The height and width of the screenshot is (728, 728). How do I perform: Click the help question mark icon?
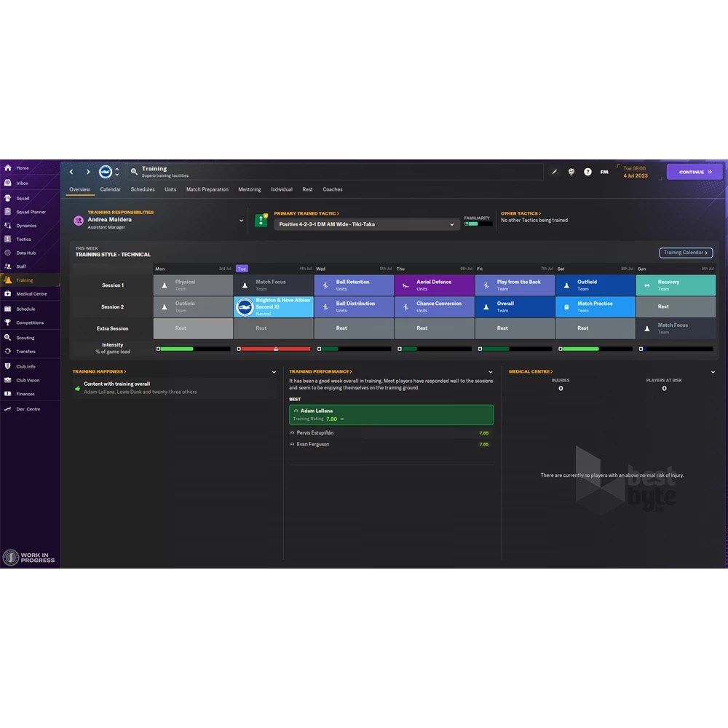pos(587,173)
